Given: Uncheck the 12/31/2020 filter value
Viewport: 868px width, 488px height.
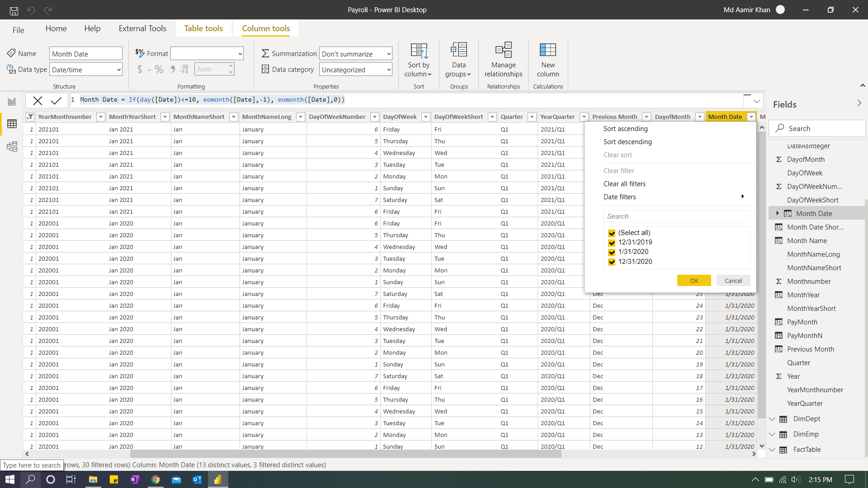Looking at the screenshot, I should 612,262.
